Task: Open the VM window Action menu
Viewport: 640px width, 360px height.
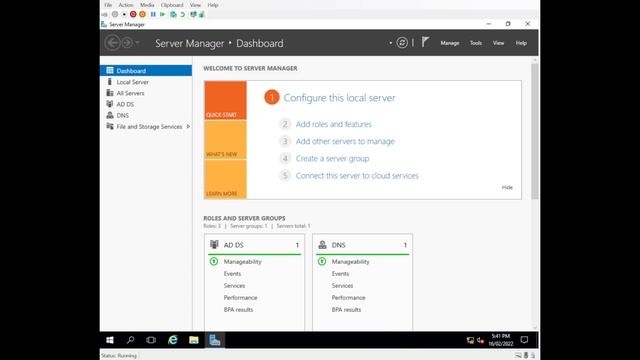Action: point(126,5)
